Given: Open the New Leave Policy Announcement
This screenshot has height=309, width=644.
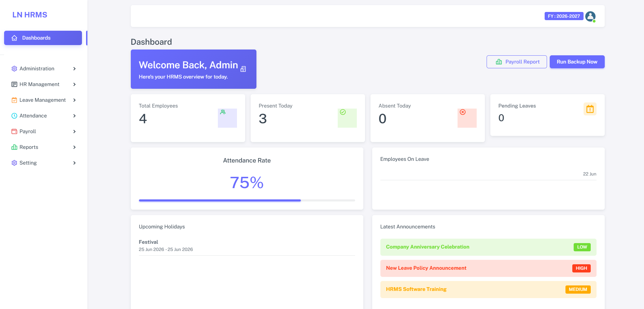Looking at the screenshot, I should pos(488,268).
